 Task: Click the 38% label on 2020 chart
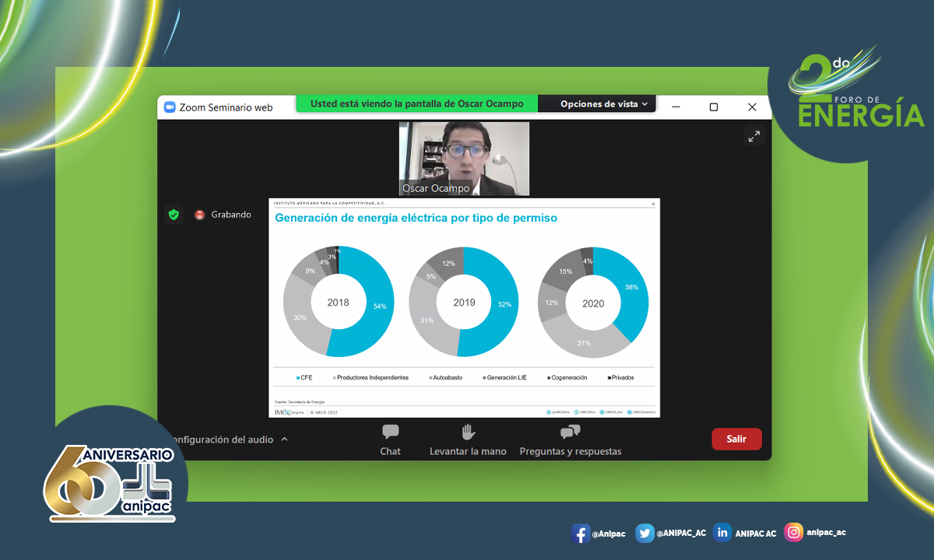pos(631,287)
